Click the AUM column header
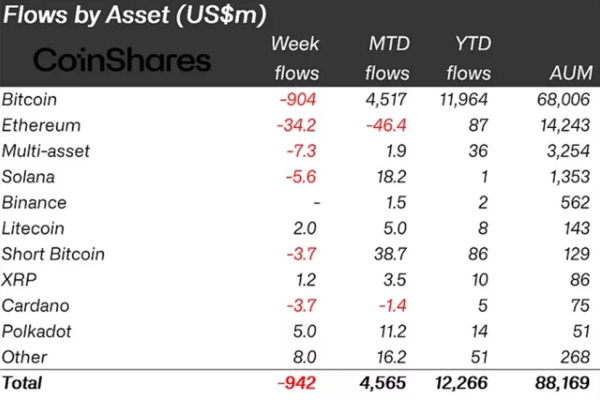The width and height of the screenshot is (600, 400). pos(571,73)
